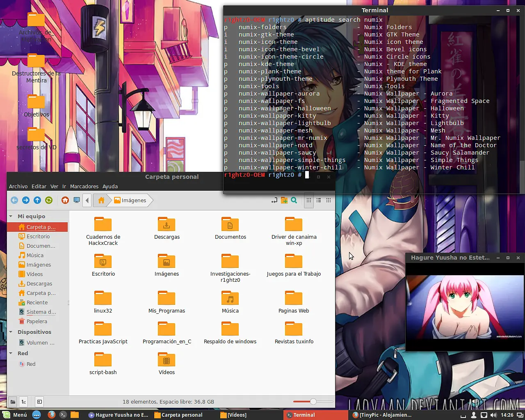
Task: Open the Objetivos desktop folder
Action: point(36,106)
